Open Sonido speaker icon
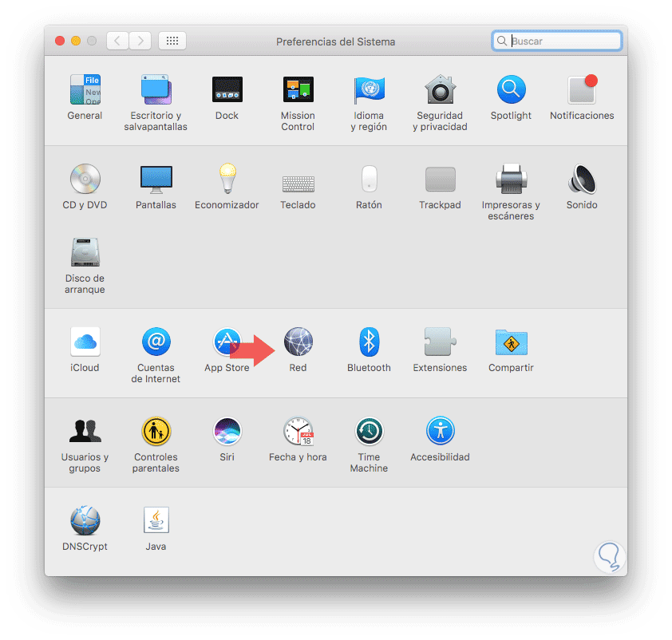Screen dimensions: 672x640 point(582,179)
